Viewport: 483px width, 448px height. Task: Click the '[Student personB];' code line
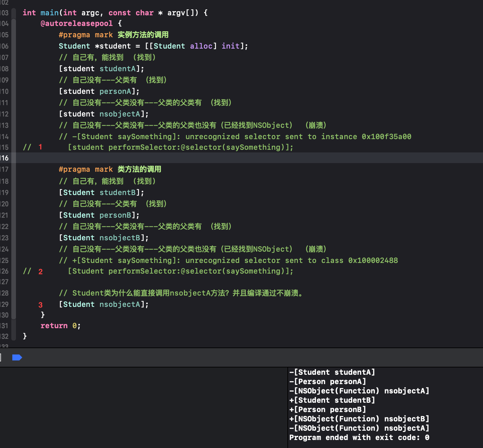pos(99,215)
